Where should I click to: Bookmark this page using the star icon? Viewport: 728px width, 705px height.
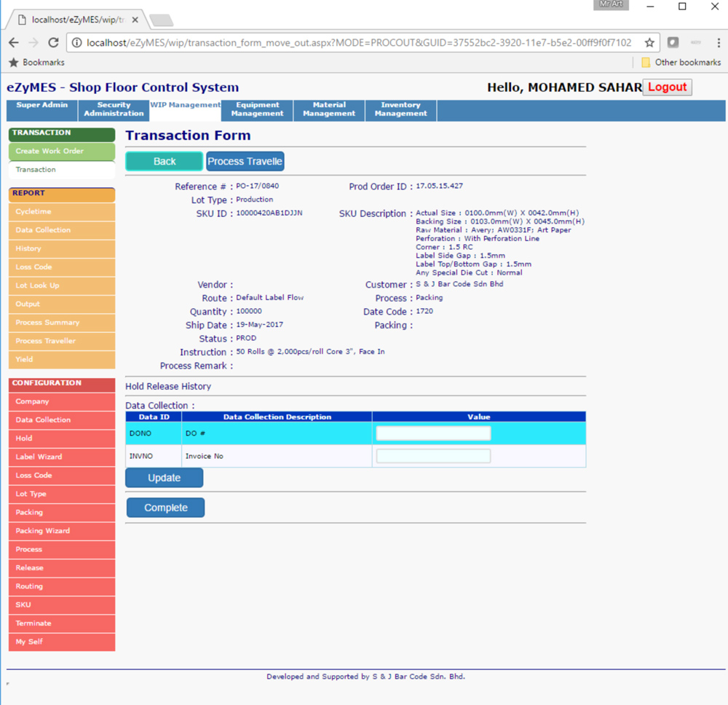point(649,42)
